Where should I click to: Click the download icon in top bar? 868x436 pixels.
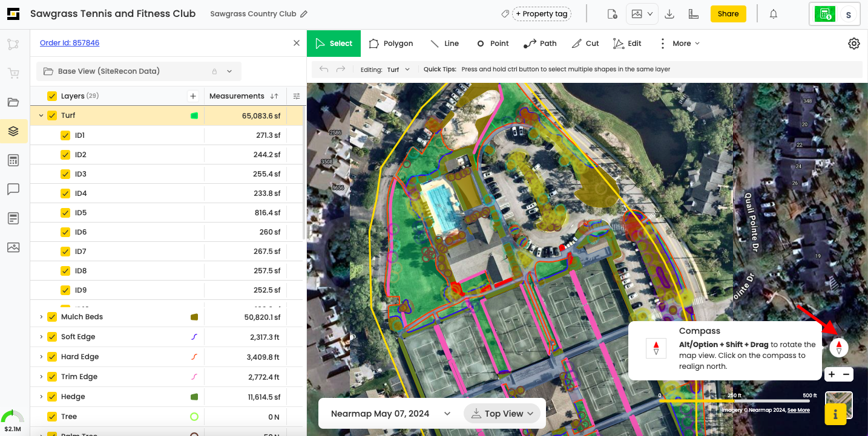click(x=669, y=14)
